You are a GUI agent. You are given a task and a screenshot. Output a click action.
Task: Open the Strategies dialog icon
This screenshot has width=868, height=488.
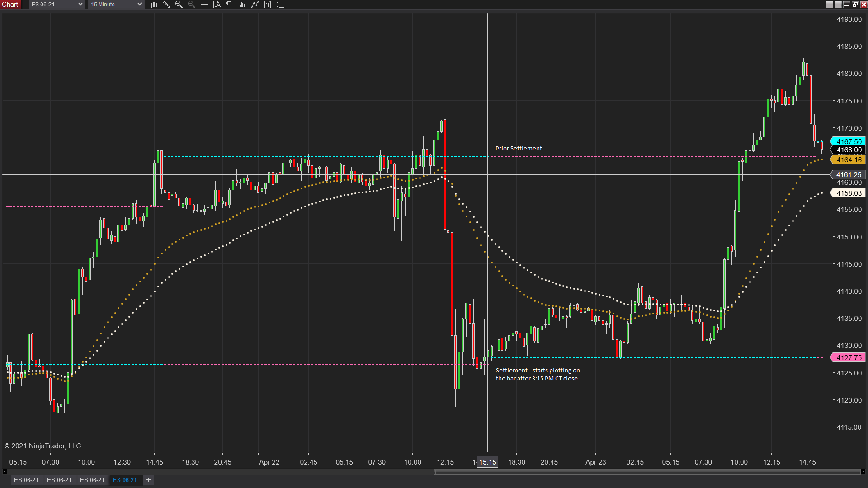coord(268,5)
